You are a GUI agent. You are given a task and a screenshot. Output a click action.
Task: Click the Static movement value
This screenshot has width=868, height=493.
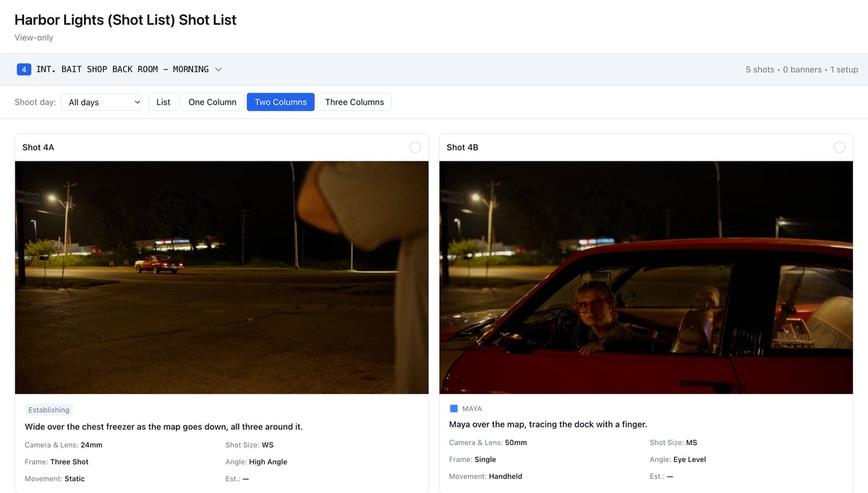75,479
